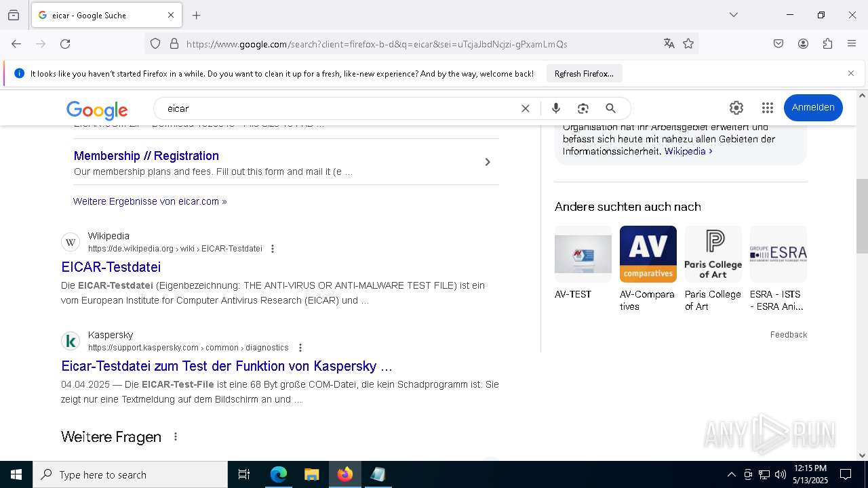
Task: Open Membership // Registration link
Action: tap(146, 156)
